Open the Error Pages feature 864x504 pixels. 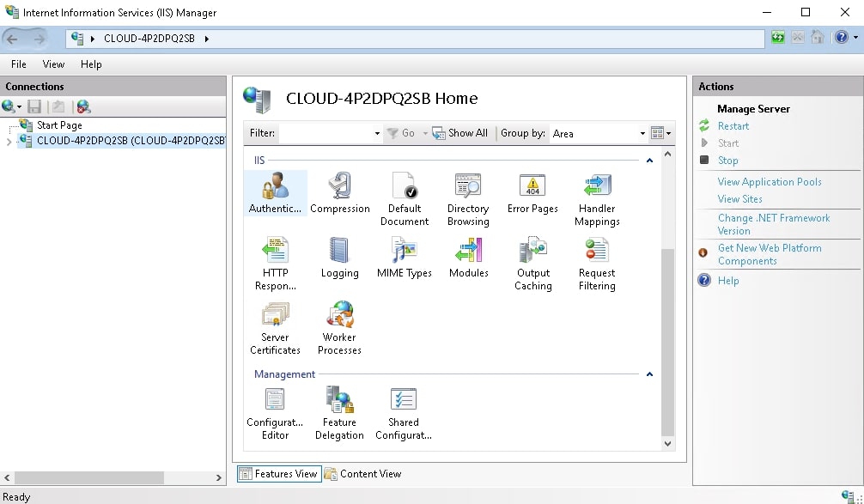(532, 193)
